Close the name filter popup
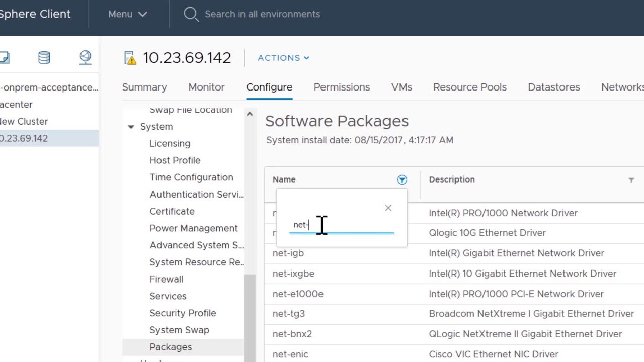 point(388,208)
